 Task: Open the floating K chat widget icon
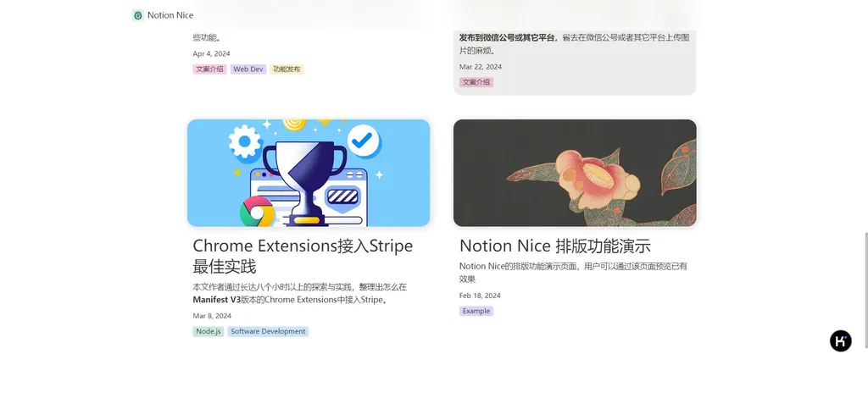tap(840, 341)
